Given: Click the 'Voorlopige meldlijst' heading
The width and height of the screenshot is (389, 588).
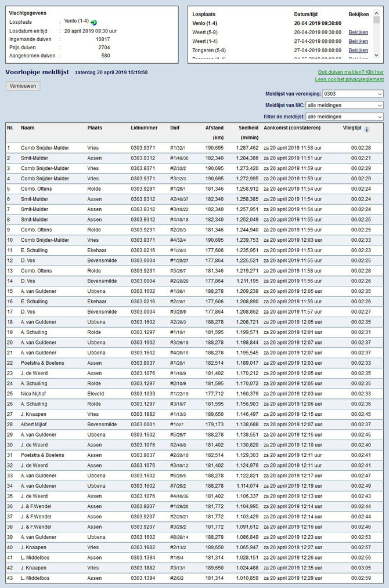Looking at the screenshot, I should click(37, 72).
